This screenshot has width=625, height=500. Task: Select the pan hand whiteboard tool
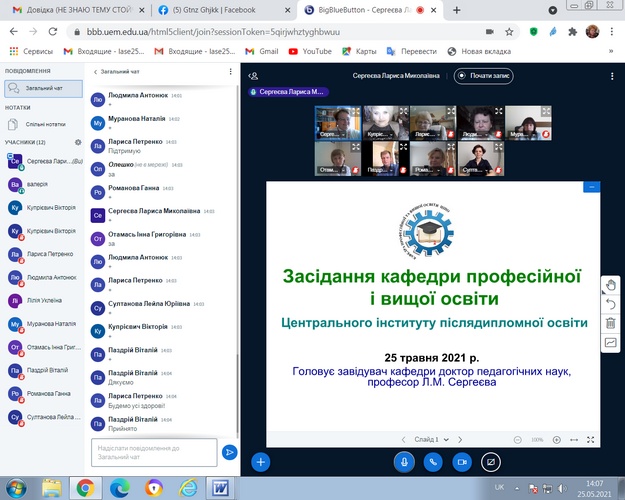point(610,286)
